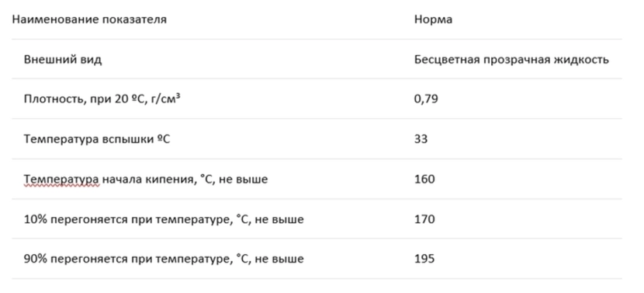Click the 'Норма' column header
Screen dimensions: 644x293
tap(433, 19)
